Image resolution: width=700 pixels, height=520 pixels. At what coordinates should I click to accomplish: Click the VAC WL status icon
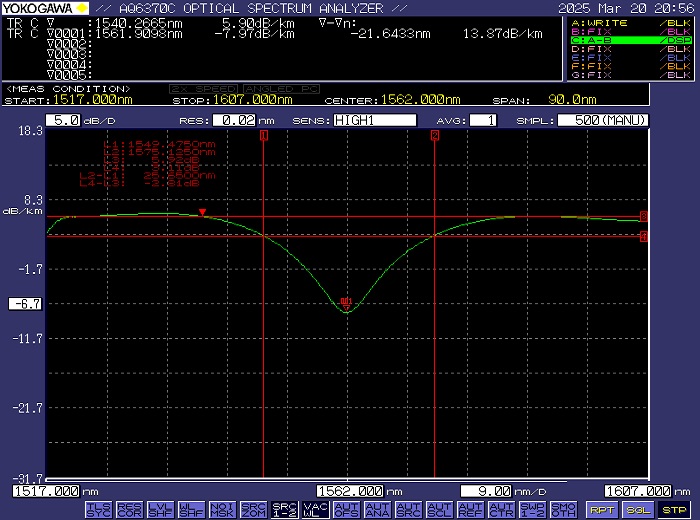[x=315, y=509]
